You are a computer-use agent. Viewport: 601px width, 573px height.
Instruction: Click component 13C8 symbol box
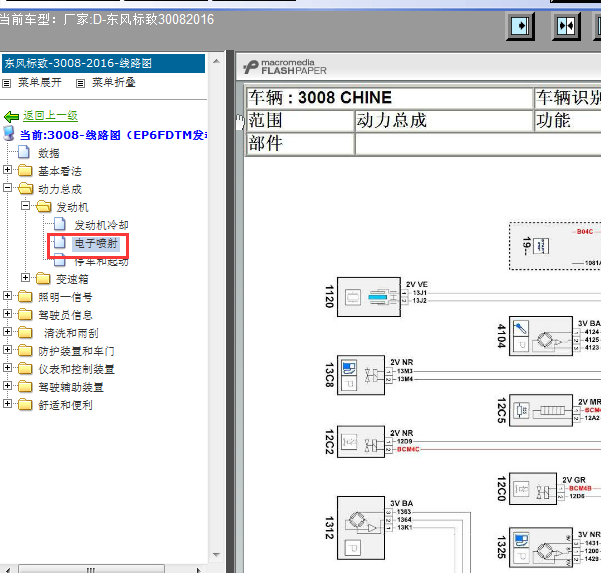pos(361,375)
